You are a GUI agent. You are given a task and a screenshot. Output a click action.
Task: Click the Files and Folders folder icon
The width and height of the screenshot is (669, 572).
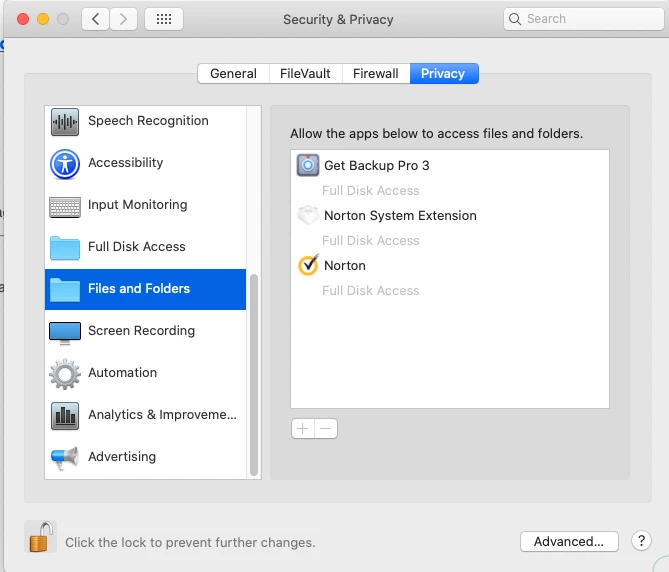(x=65, y=290)
